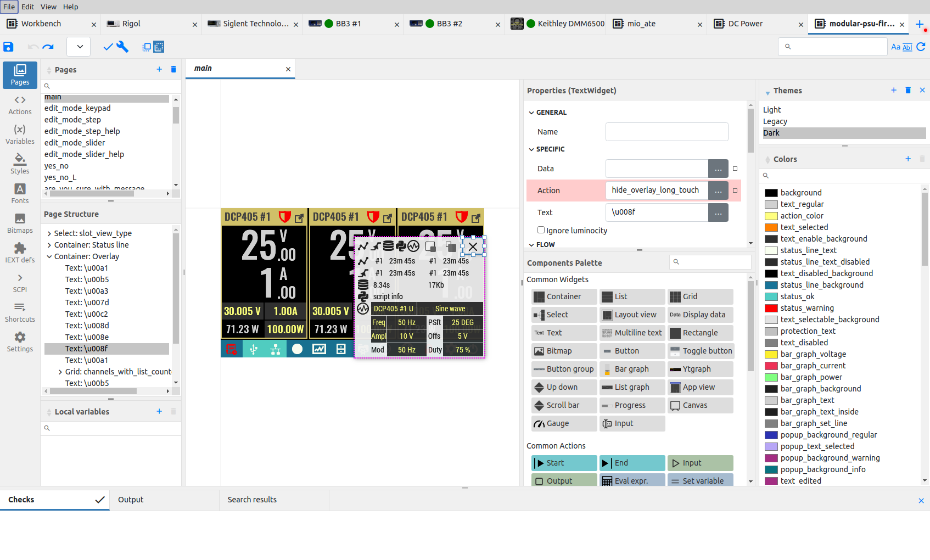Collapse the GENERAL properties section
The image size is (930, 560).
coord(531,113)
